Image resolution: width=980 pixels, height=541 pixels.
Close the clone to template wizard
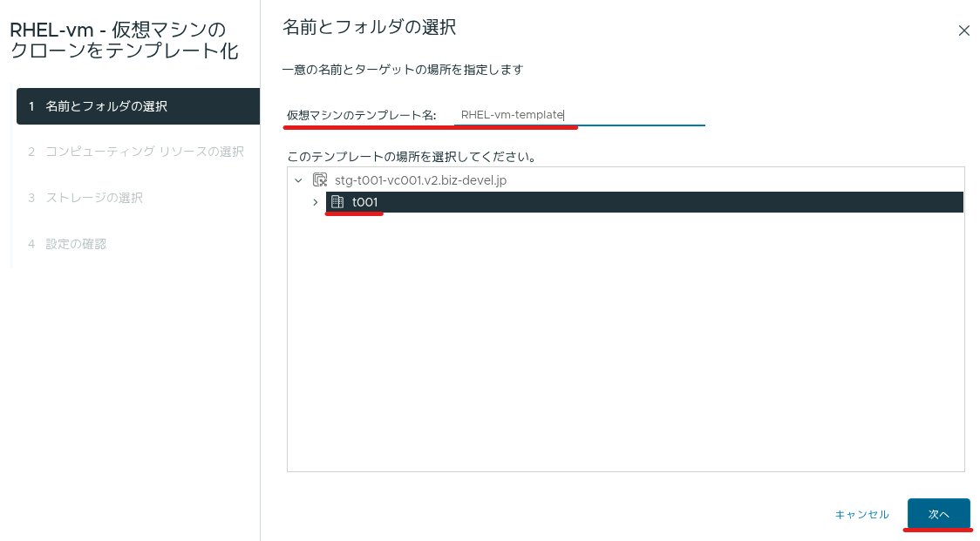pyautogui.click(x=963, y=30)
